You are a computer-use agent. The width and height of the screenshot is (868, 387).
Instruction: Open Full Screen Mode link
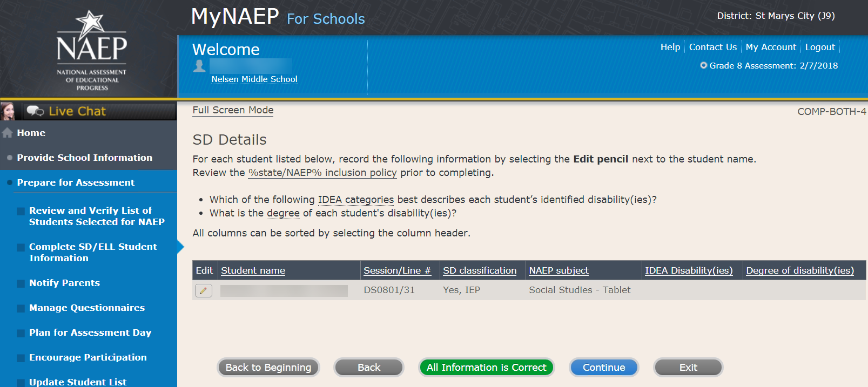(x=233, y=110)
